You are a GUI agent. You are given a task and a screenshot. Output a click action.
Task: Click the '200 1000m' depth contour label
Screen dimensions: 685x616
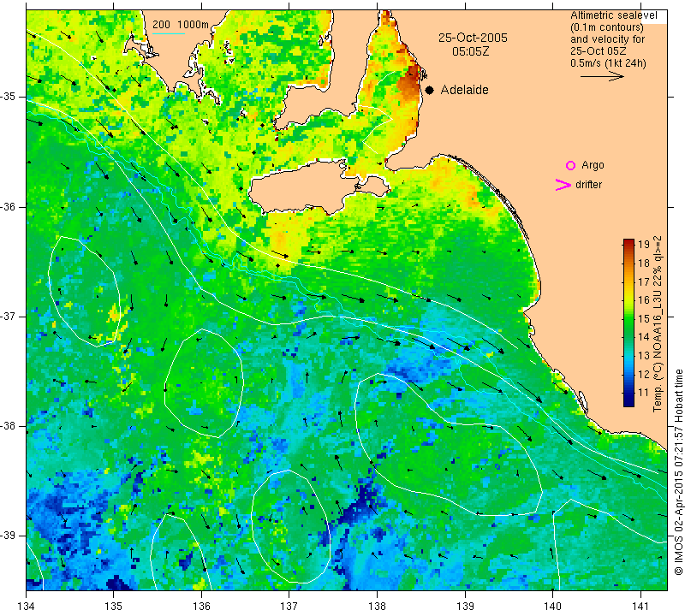[181, 25]
